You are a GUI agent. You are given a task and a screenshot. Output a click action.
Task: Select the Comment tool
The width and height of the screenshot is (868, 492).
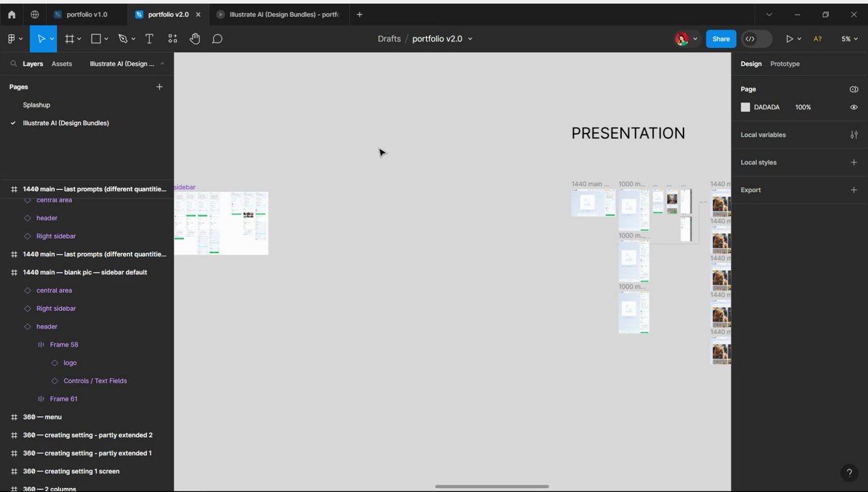click(217, 39)
